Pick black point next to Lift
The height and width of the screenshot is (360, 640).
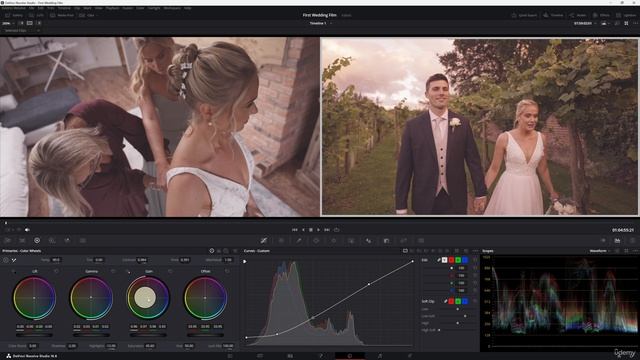(14, 271)
